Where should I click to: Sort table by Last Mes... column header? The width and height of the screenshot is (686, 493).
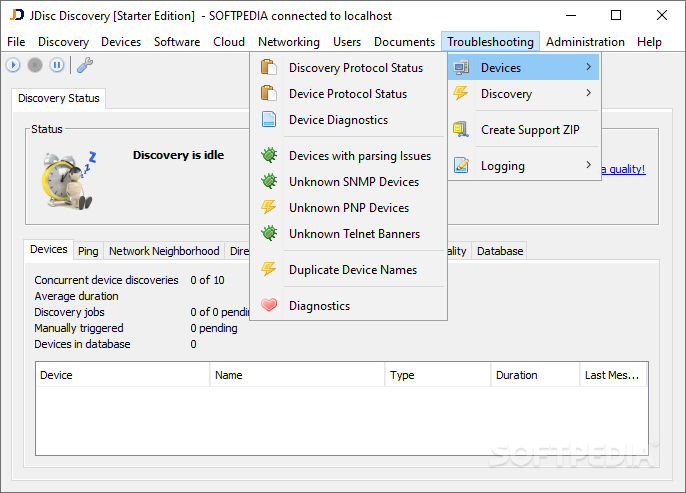coord(614,375)
